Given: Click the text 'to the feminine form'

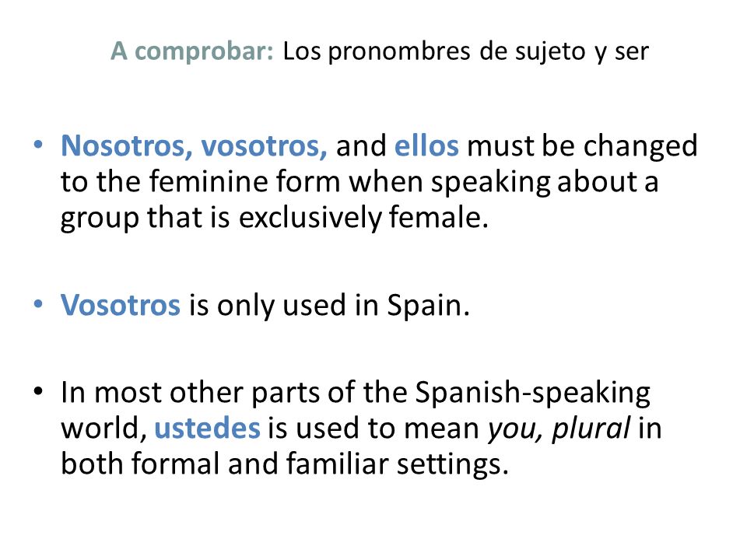Looking at the screenshot, I should (200, 182).
